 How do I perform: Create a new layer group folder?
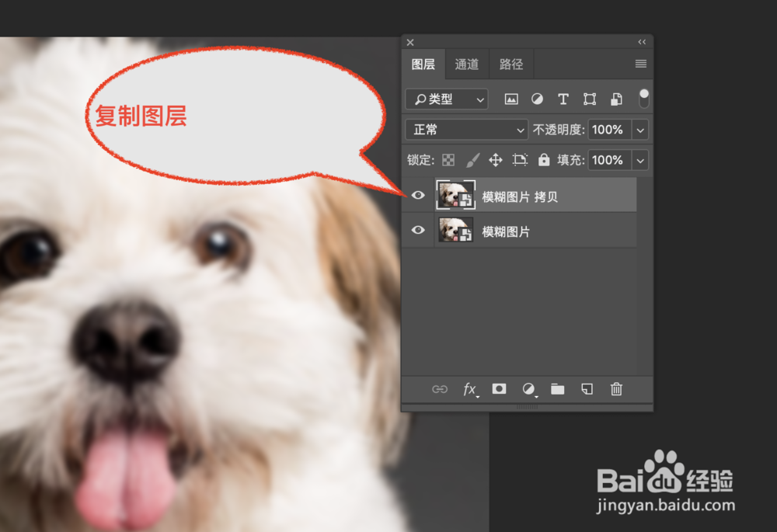point(557,389)
